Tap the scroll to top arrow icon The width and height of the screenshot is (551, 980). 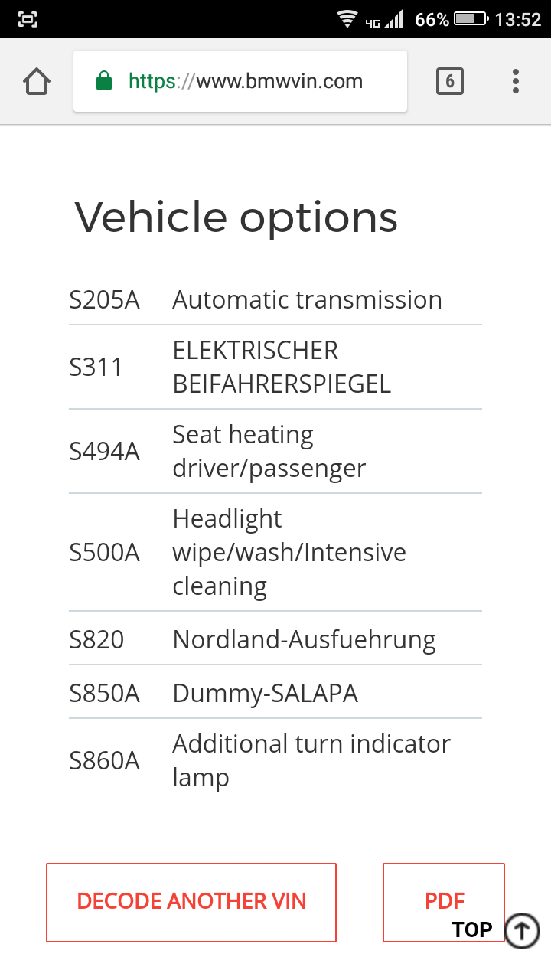pyautogui.click(x=522, y=931)
